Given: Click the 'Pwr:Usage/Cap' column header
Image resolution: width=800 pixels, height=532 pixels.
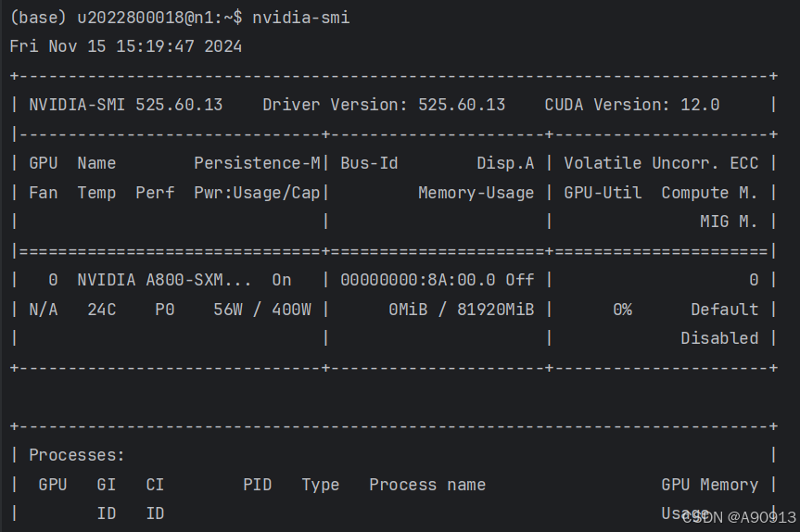Looking at the screenshot, I should (257, 193).
